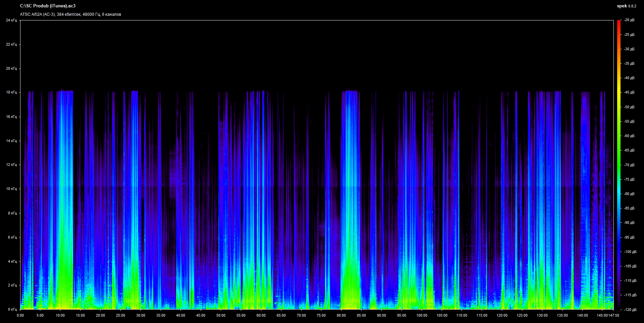Select the 10:00 mark on the time axis

tap(60, 315)
